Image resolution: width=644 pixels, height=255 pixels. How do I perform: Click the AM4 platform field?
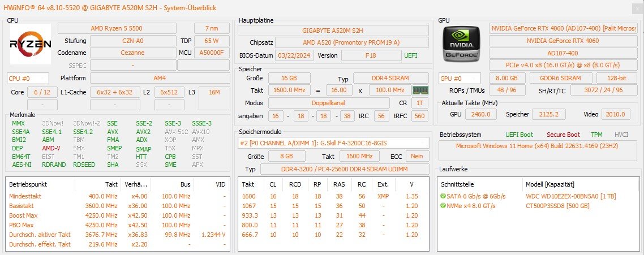click(160, 78)
